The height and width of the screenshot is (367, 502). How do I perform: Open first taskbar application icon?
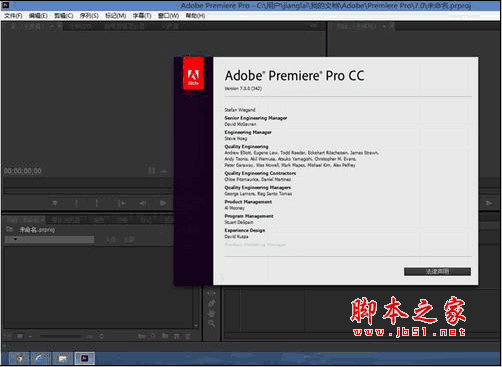point(19,359)
